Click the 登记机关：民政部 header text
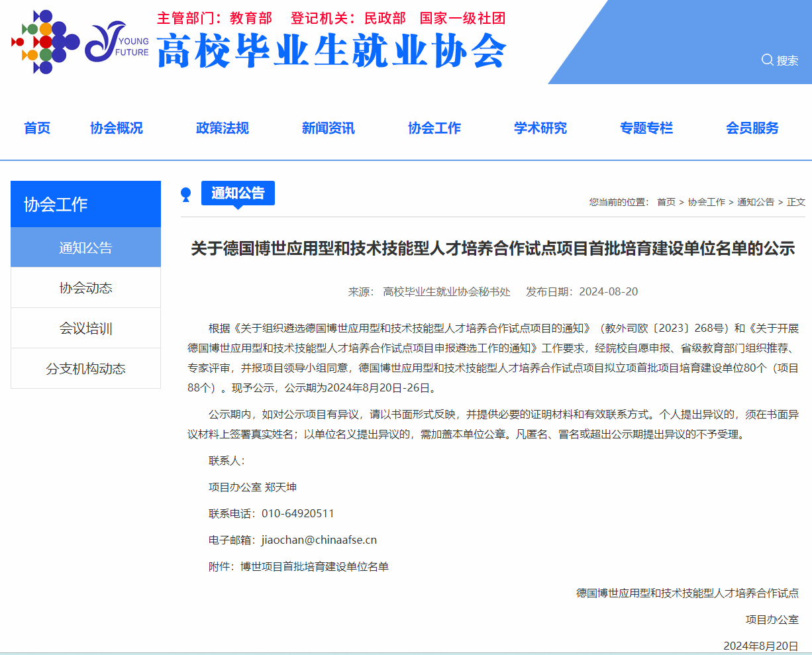The height and width of the screenshot is (655, 812). [348, 18]
